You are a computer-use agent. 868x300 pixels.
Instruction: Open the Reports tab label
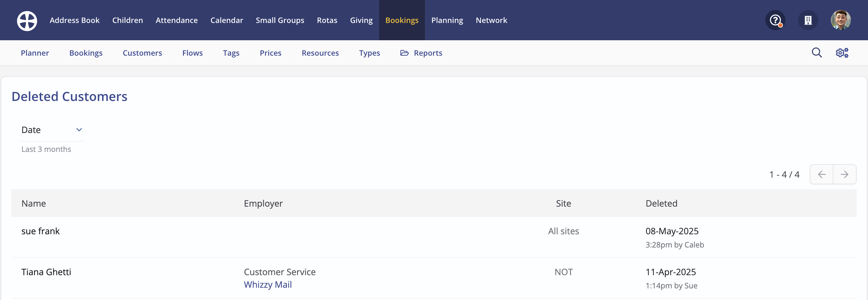click(428, 53)
